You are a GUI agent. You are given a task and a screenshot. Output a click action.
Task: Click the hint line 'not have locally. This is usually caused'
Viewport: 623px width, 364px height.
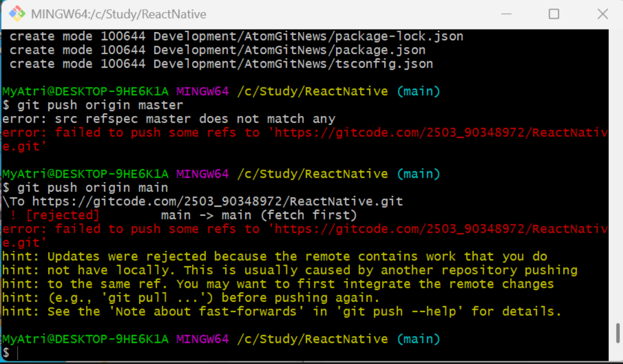[x=290, y=271]
